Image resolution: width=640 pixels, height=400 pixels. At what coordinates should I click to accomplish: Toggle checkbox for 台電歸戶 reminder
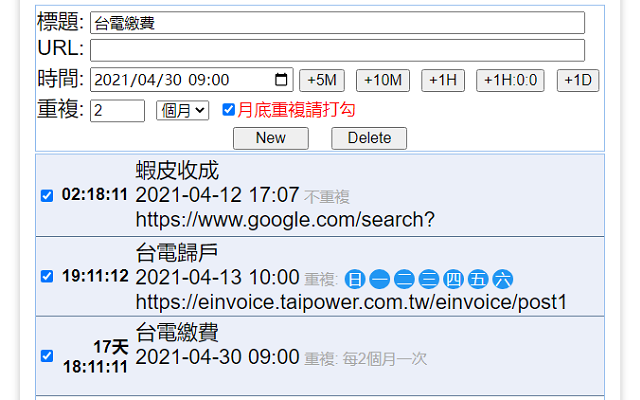click(47, 276)
